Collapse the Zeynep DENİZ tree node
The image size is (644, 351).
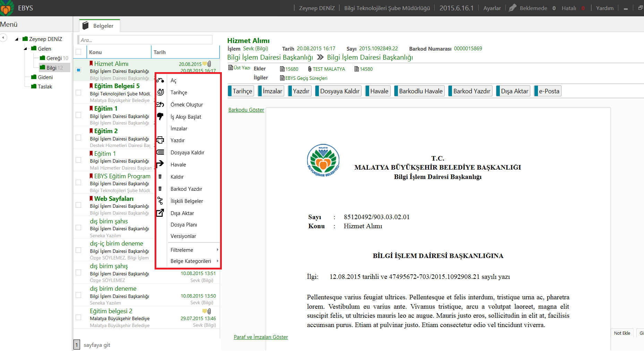pos(17,39)
